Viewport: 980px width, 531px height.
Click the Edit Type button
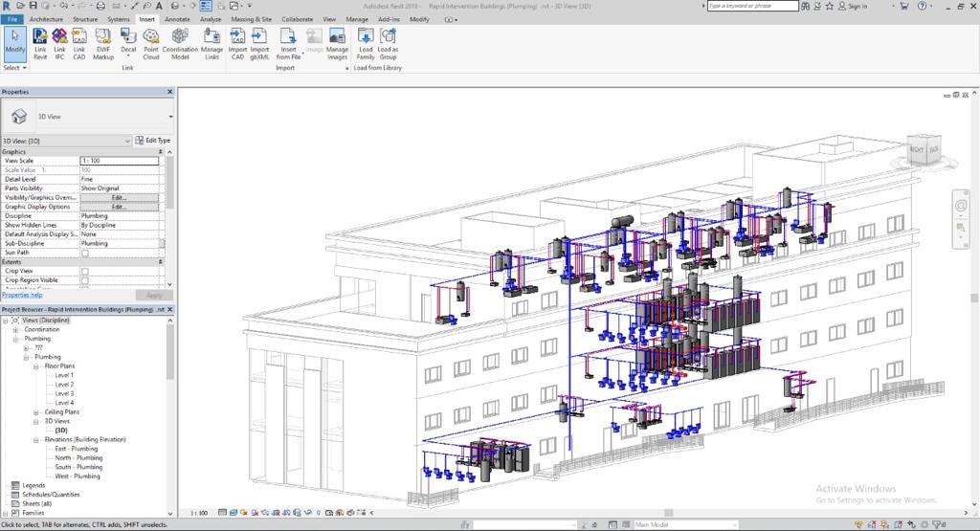coord(153,141)
